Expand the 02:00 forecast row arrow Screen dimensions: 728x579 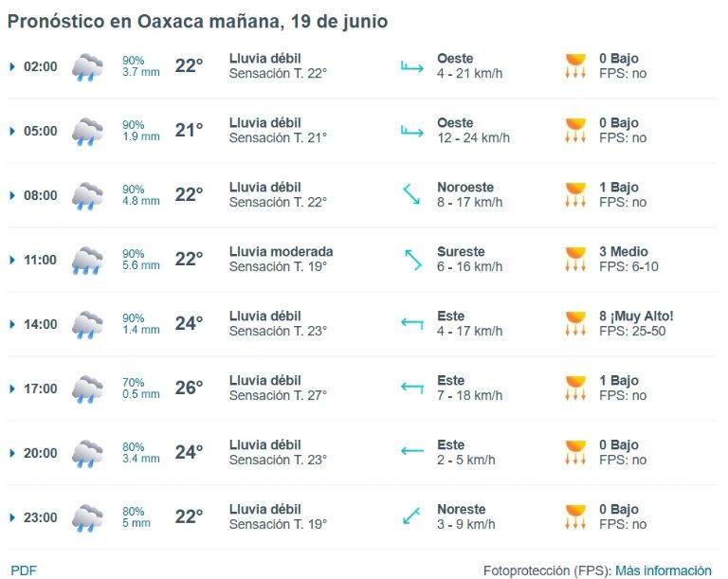(12, 67)
